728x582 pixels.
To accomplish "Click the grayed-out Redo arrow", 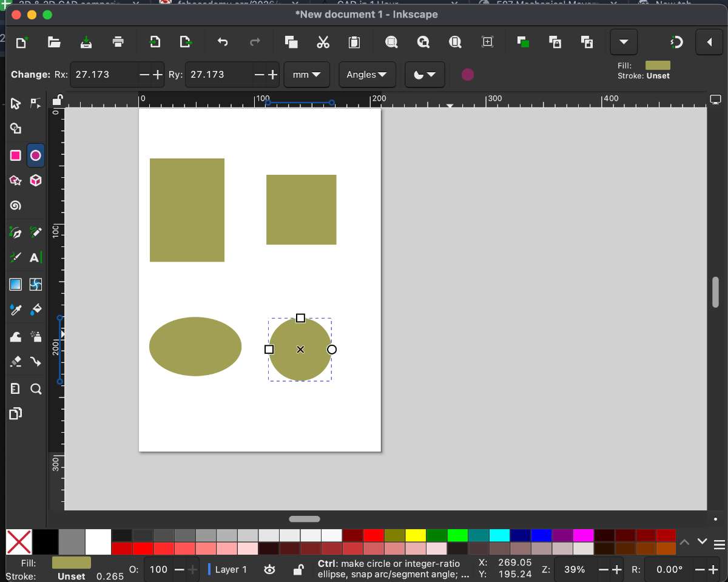I will click(x=255, y=42).
